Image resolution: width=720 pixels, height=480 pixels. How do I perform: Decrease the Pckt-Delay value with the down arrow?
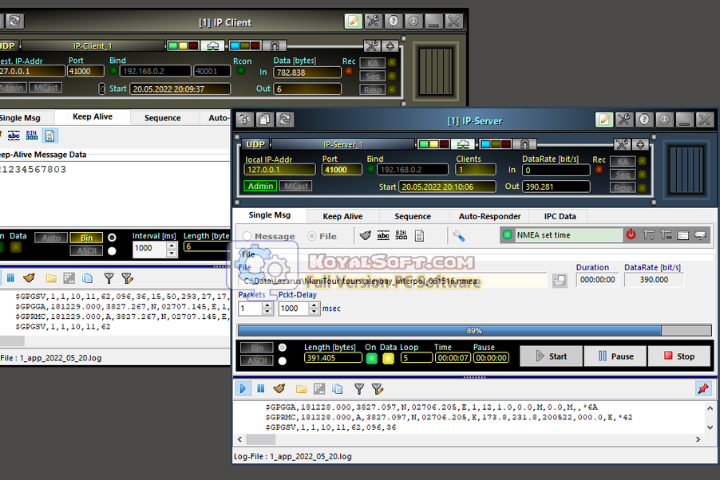click(314, 311)
